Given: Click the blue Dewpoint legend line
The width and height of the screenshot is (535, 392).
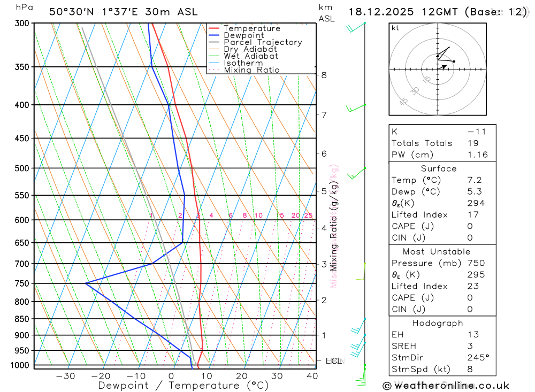Looking at the screenshot, I should click(x=214, y=35).
